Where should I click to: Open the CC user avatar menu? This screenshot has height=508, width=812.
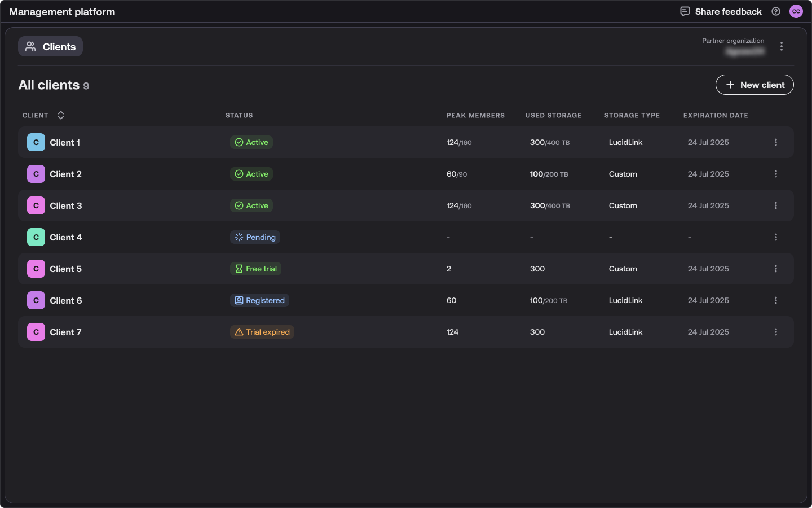(x=796, y=11)
